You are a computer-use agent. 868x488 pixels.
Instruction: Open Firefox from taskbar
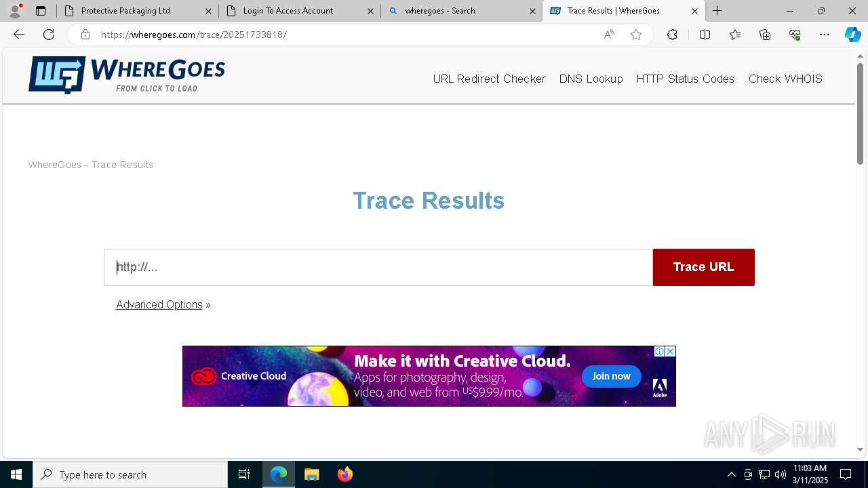[345, 474]
